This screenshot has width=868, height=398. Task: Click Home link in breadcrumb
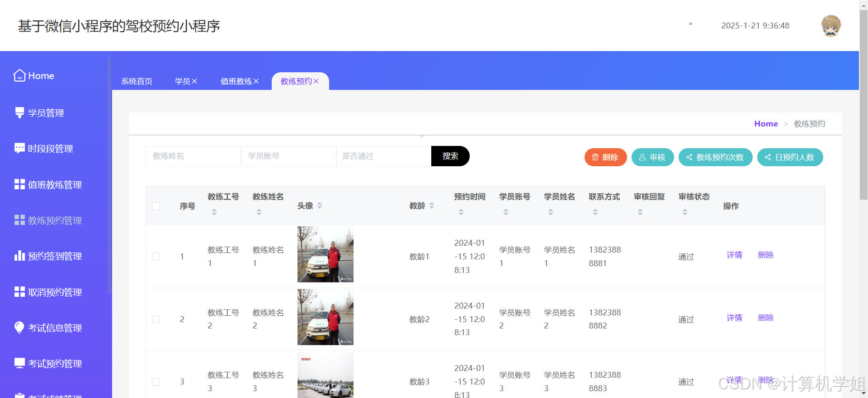tap(766, 124)
